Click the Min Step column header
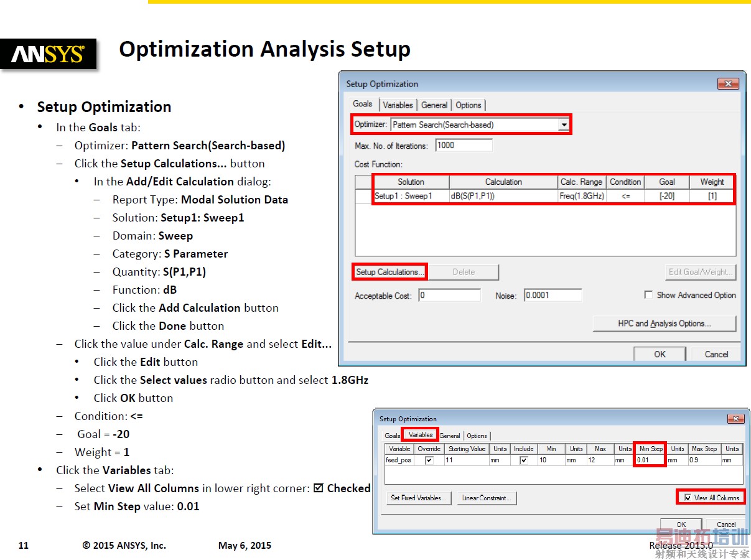 tap(651, 449)
